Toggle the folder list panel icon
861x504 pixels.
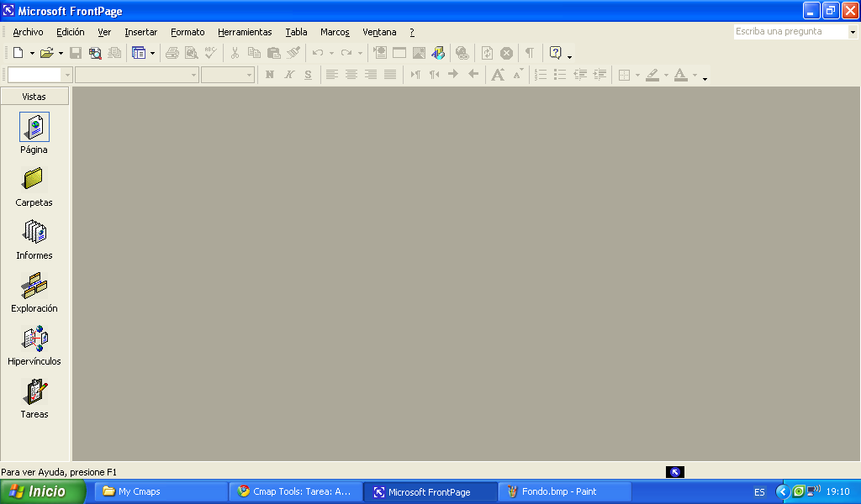coord(139,53)
